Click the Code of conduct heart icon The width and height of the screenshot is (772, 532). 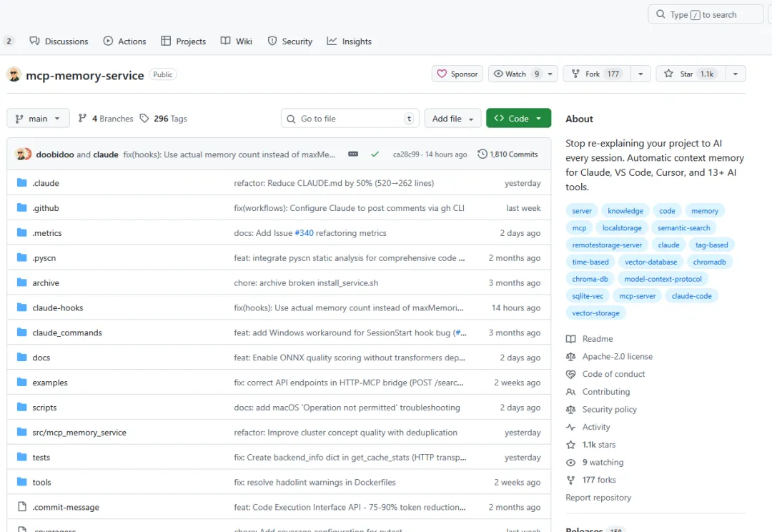point(570,375)
